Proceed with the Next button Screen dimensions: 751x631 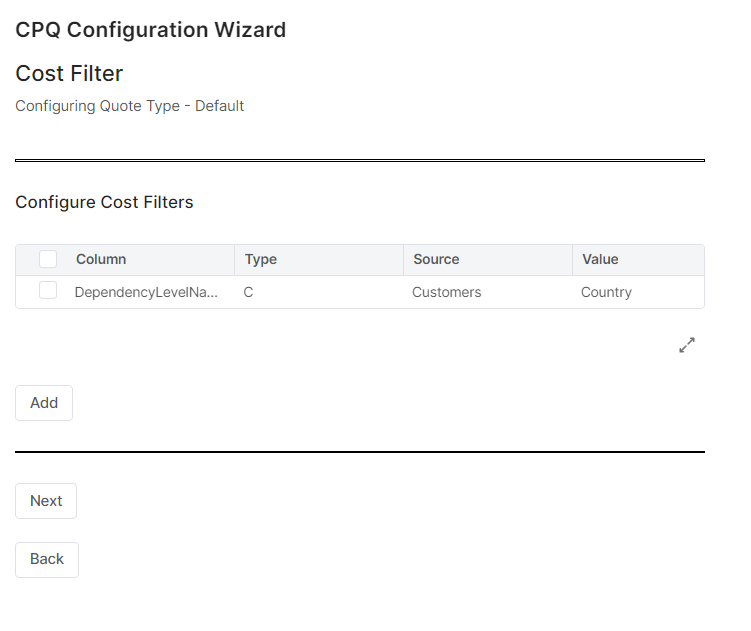click(x=46, y=501)
